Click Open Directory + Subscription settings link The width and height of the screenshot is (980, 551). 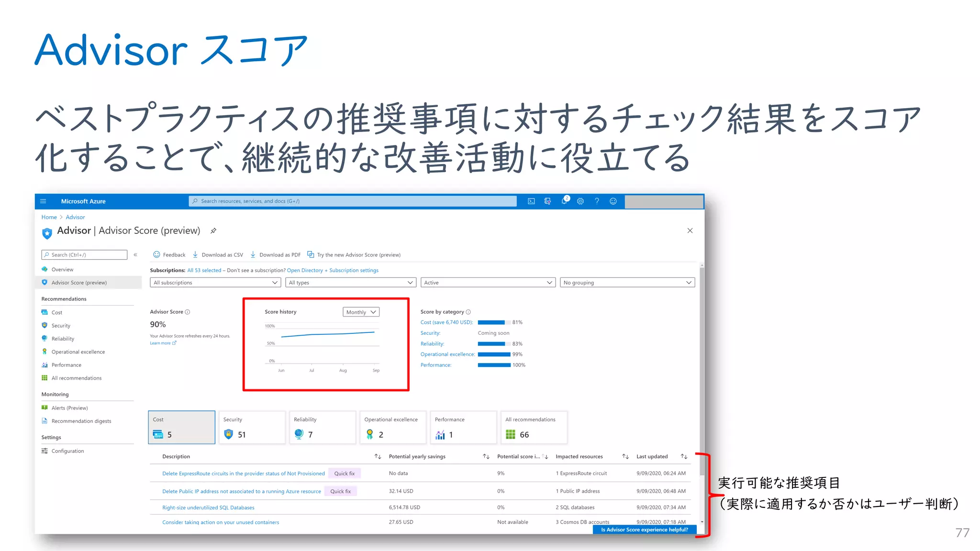point(333,270)
